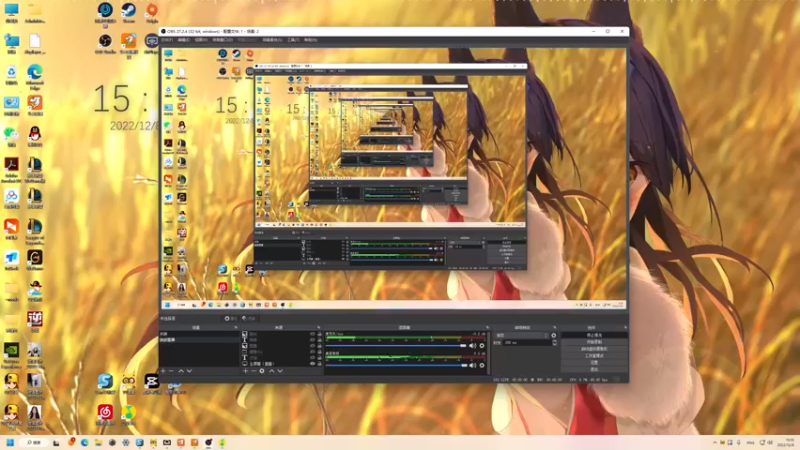
Task: Open the 帮助(H) menu in OBS
Action: [310, 40]
